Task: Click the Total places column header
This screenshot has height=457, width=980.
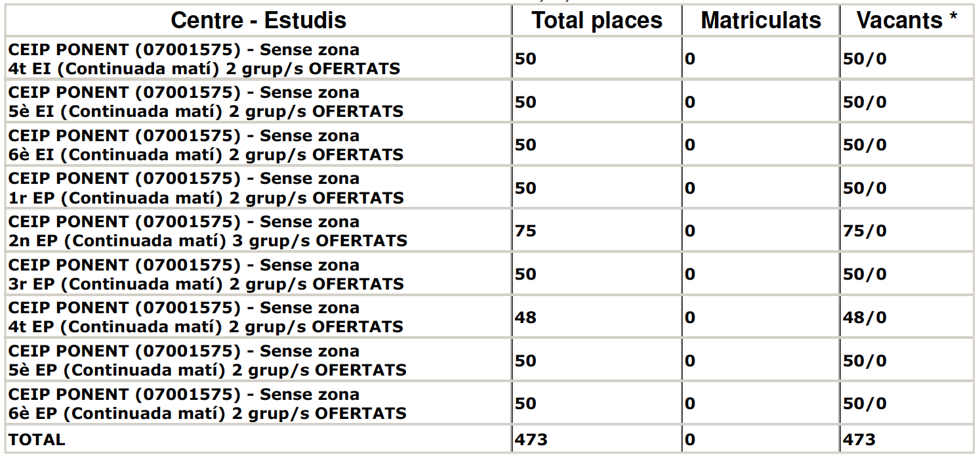Action: coord(597,20)
